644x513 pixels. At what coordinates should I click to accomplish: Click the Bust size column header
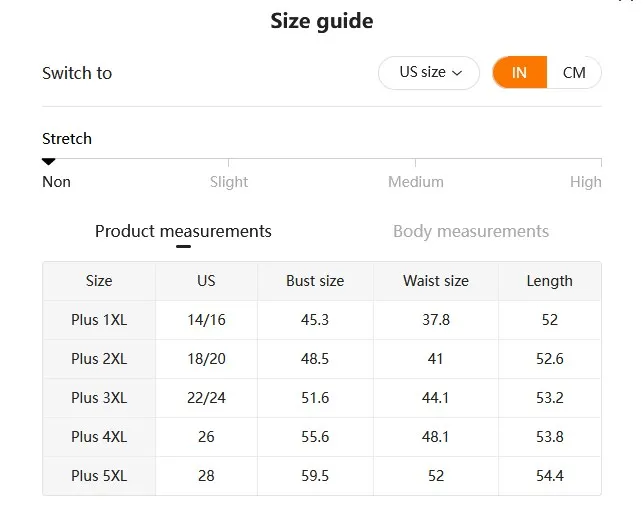pyautogui.click(x=315, y=281)
